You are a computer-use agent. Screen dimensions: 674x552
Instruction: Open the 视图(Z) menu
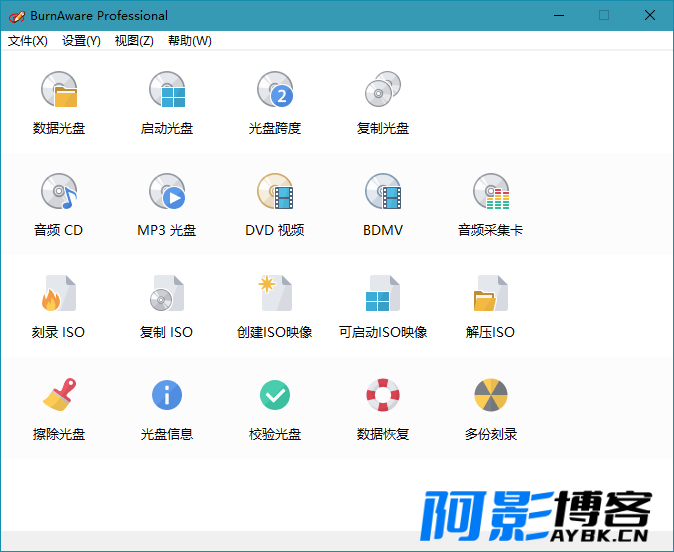134,41
